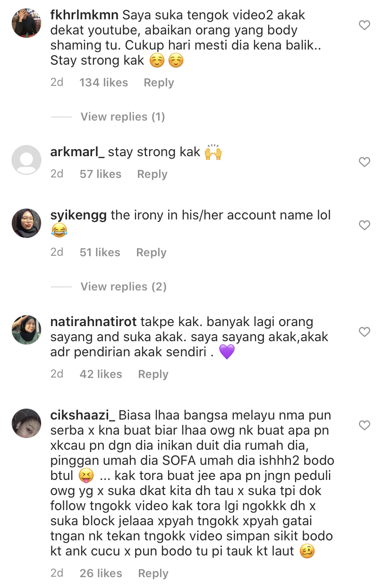
Task: Open arkmarl_'s blank avatar
Action: [26, 160]
